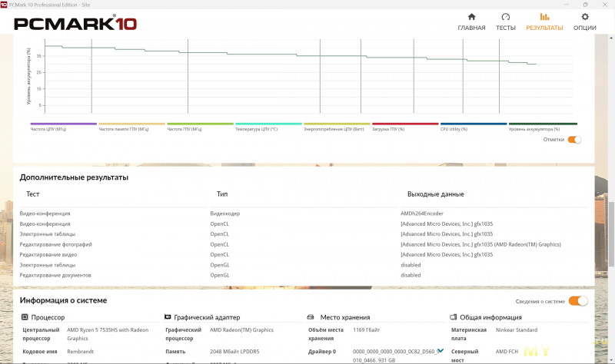This screenshot has width=615, height=364.
Task: Go to the ТЕСТЫ benchmarks section
Action: [505, 22]
